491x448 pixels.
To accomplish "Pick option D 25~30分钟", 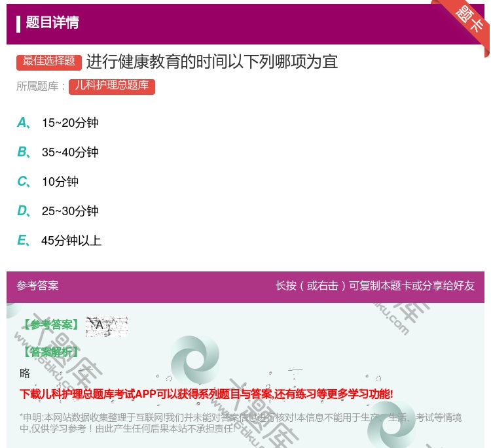I will pyautogui.click(x=69, y=211).
